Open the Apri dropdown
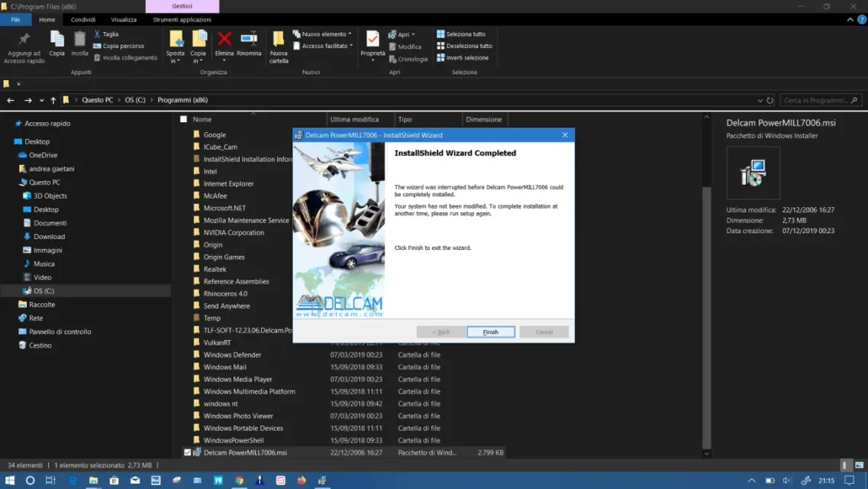868x489 pixels. coord(402,34)
